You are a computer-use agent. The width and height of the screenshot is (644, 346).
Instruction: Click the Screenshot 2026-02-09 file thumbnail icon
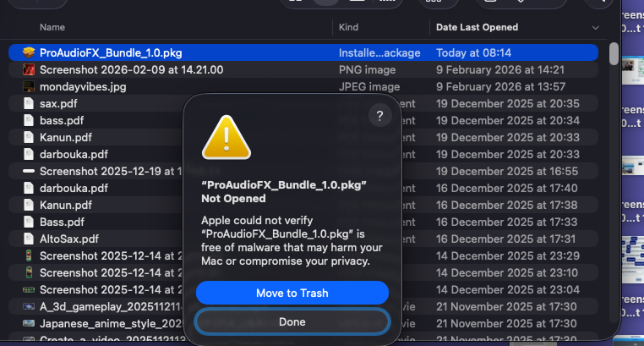(x=29, y=70)
